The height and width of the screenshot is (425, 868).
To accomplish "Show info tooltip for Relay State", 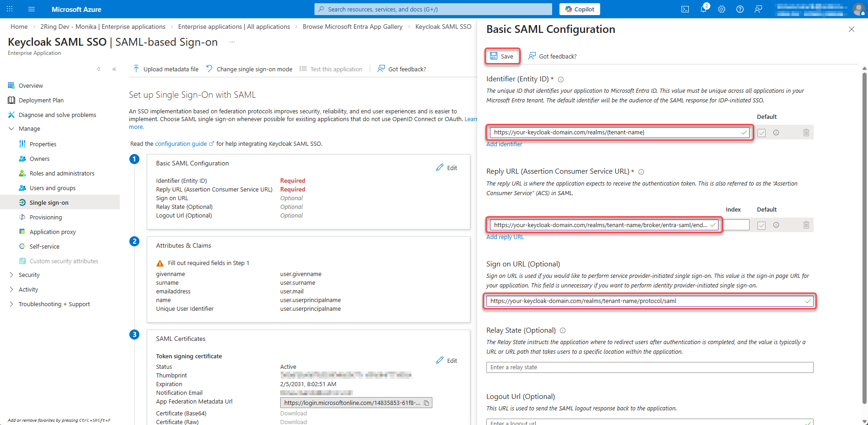I will coord(563,330).
